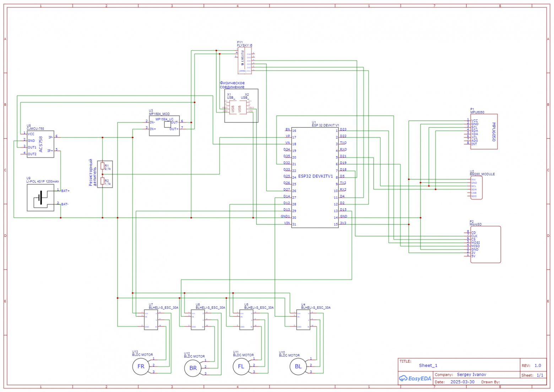Click the date 2025-03-30
Screen dimensions: 554x392
coord(462,382)
